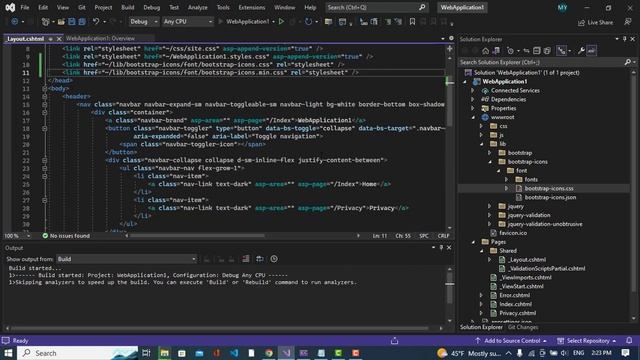Click the Live Share button label
The height and width of the screenshot is (360, 640).
tap(600, 22)
